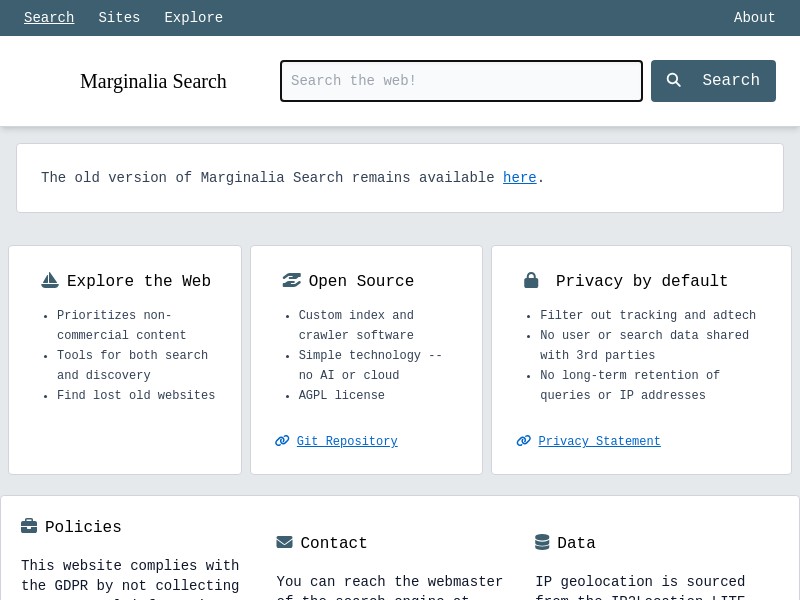Open the Git Repository link
The image size is (800, 600).
tap(347, 441)
